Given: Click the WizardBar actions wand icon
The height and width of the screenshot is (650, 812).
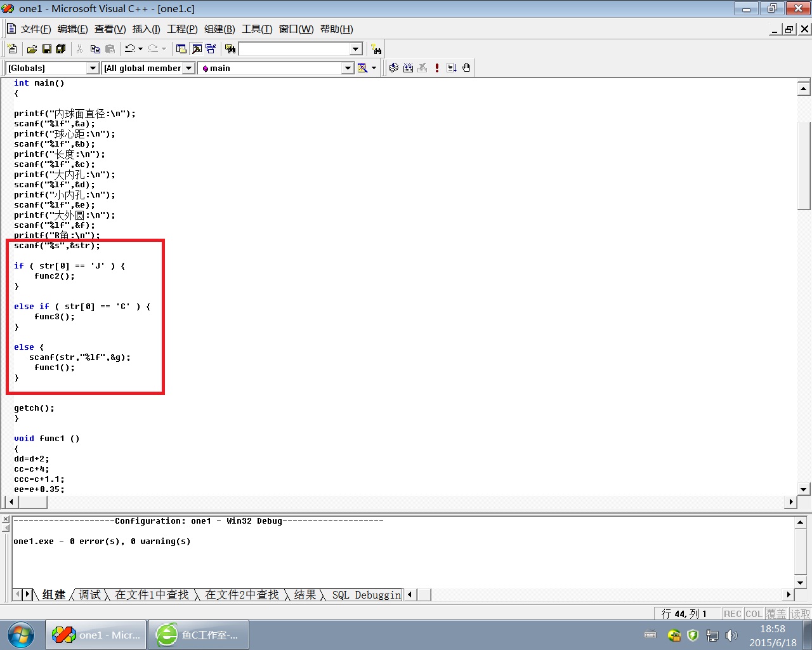Looking at the screenshot, I should 363,68.
